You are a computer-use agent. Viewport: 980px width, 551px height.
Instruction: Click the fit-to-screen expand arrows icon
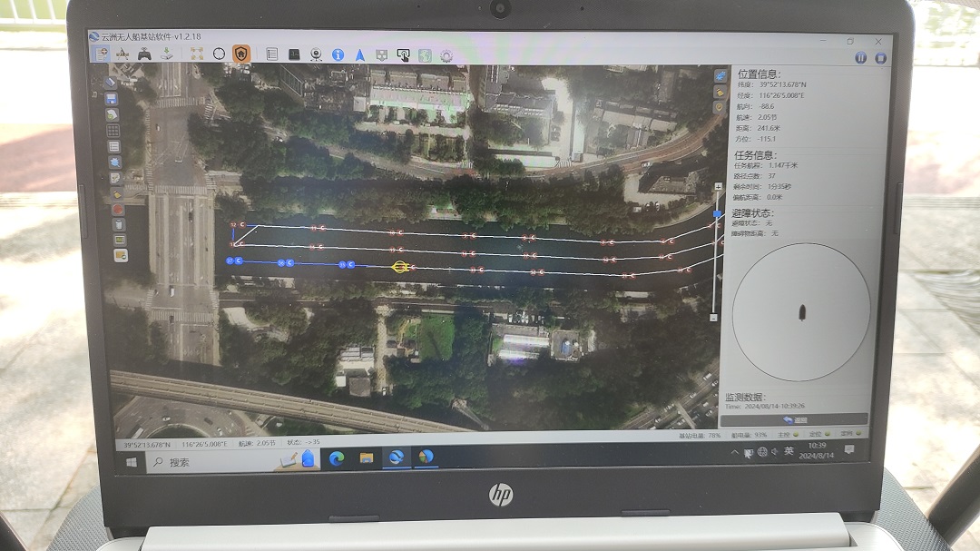tap(196, 54)
